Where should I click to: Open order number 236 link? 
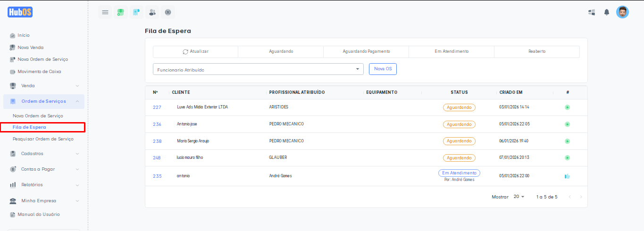click(x=157, y=124)
